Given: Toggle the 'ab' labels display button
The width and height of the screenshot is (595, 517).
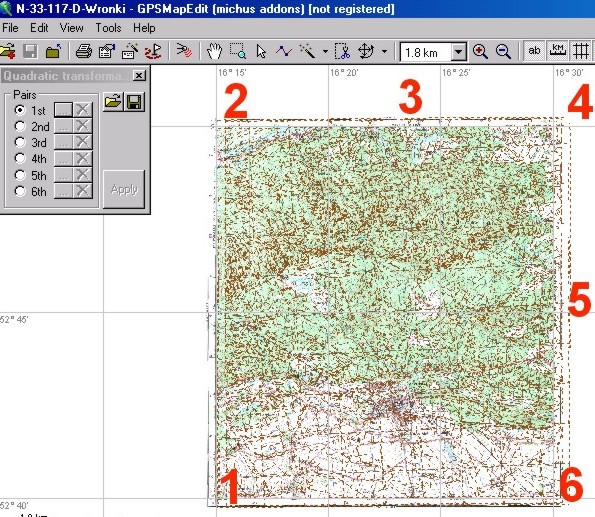Looking at the screenshot, I should click(534, 51).
